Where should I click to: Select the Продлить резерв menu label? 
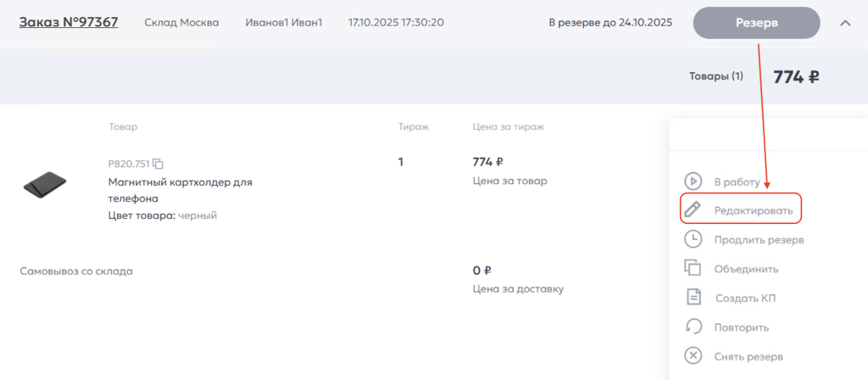coord(759,239)
